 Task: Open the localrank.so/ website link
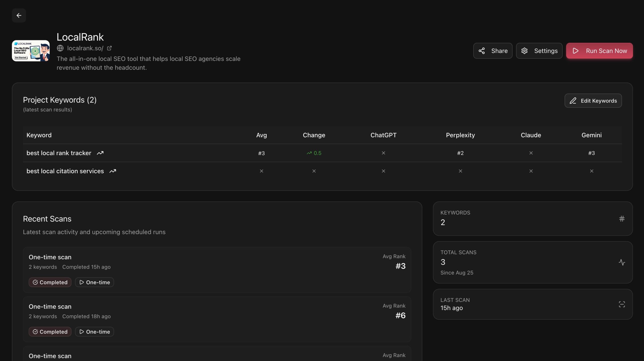85,48
